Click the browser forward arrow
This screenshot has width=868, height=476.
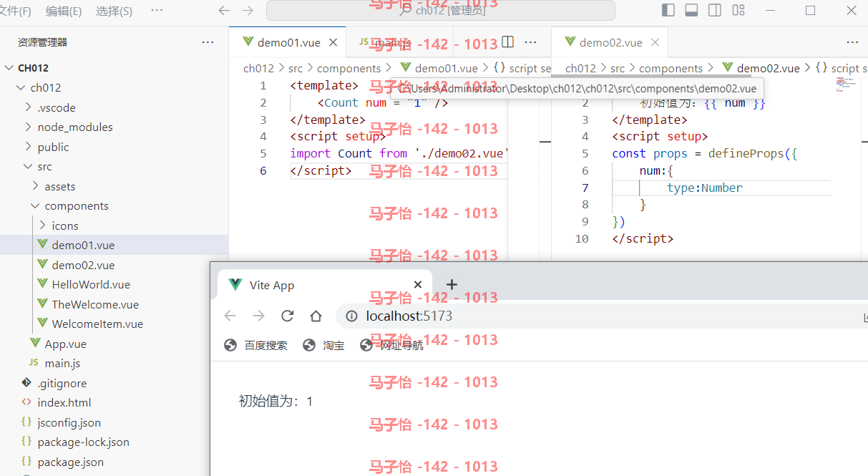[258, 316]
